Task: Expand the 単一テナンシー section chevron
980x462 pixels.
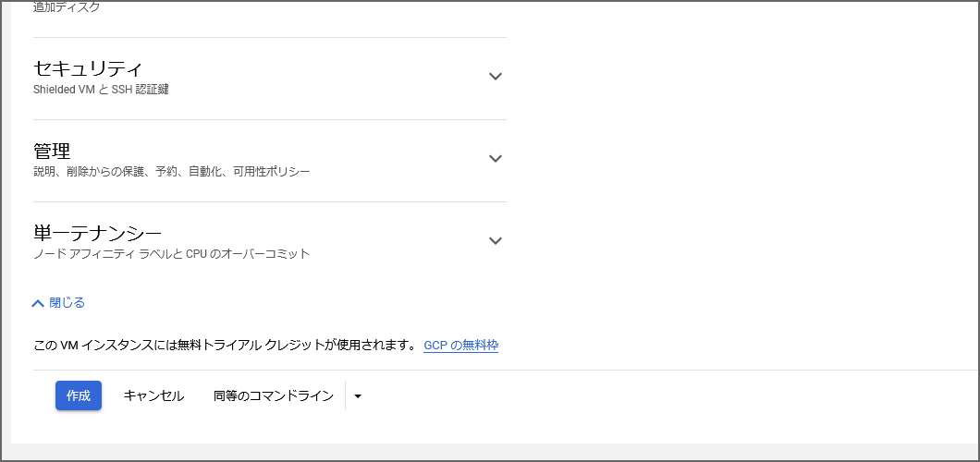Action: click(495, 240)
